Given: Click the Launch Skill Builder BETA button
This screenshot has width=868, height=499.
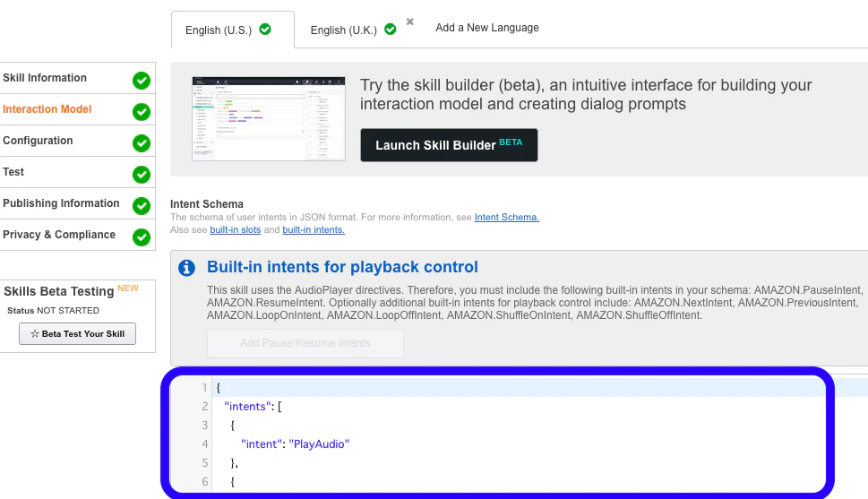Looking at the screenshot, I should click(x=449, y=145).
